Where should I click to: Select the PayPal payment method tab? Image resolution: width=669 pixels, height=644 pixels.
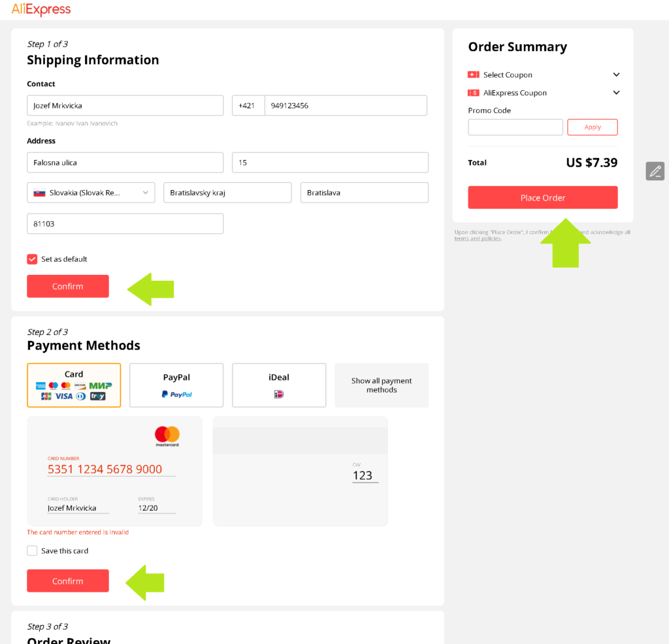pyautogui.click(x=176, y=385)
